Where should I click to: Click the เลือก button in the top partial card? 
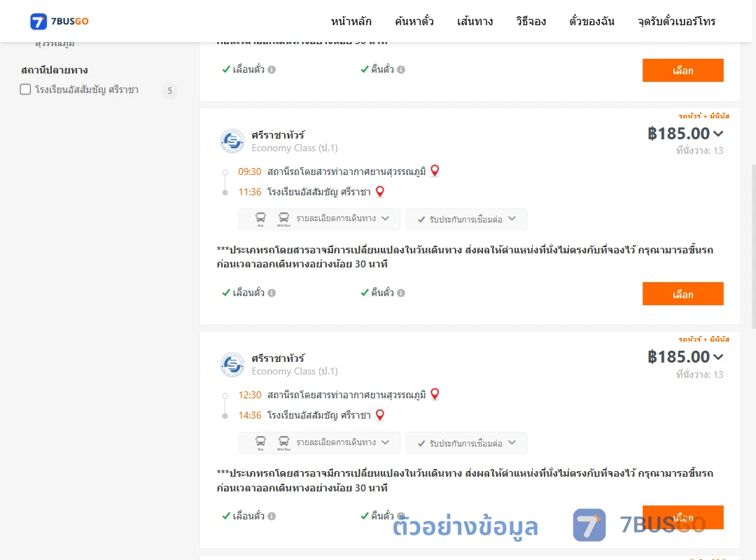tap(682, 71)
